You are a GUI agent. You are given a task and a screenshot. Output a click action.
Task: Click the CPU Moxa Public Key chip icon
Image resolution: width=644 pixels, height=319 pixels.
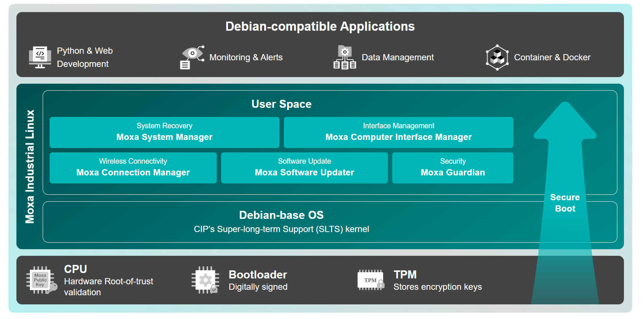pyautogui.click(x=41, y=280)
